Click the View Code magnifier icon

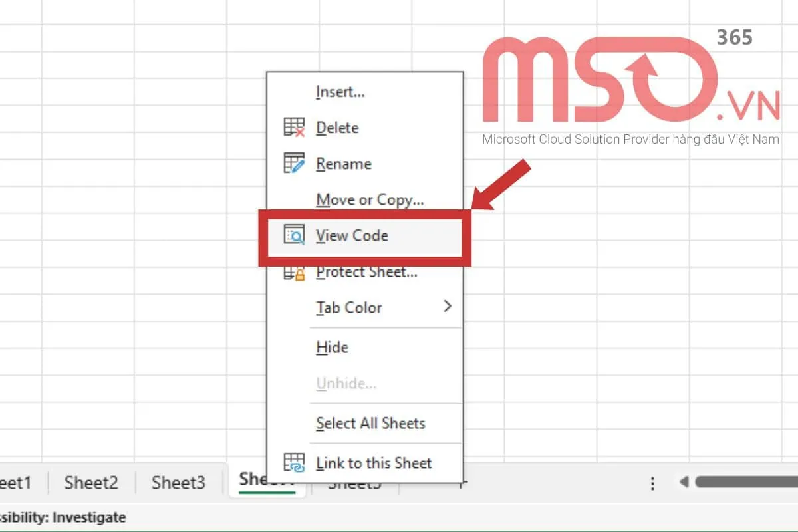point(293,235)
